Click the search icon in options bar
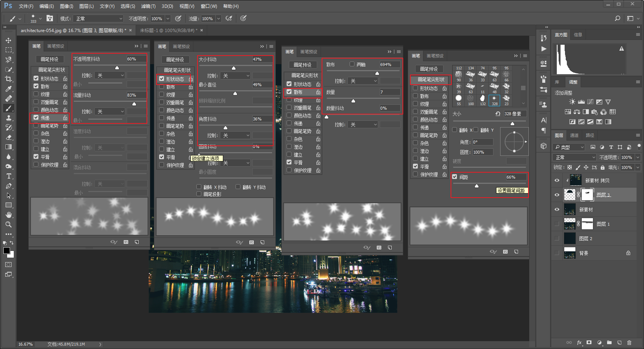Image resolution: width=644 pixels, height=349 pixels. (x=618, y=18)
